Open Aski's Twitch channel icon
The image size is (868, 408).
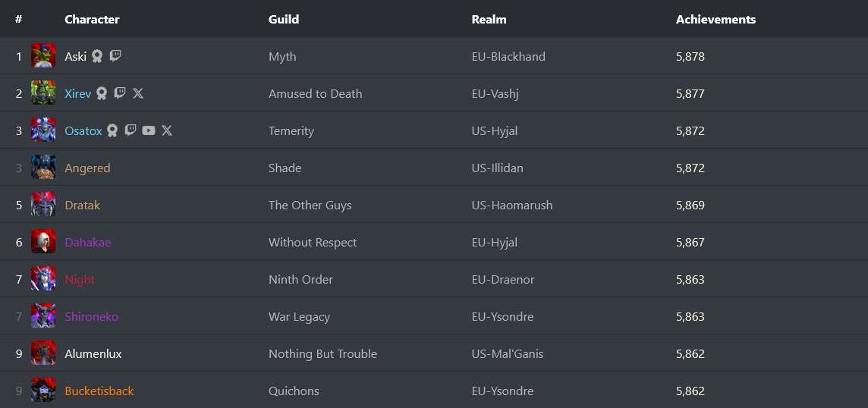point(115,55)
